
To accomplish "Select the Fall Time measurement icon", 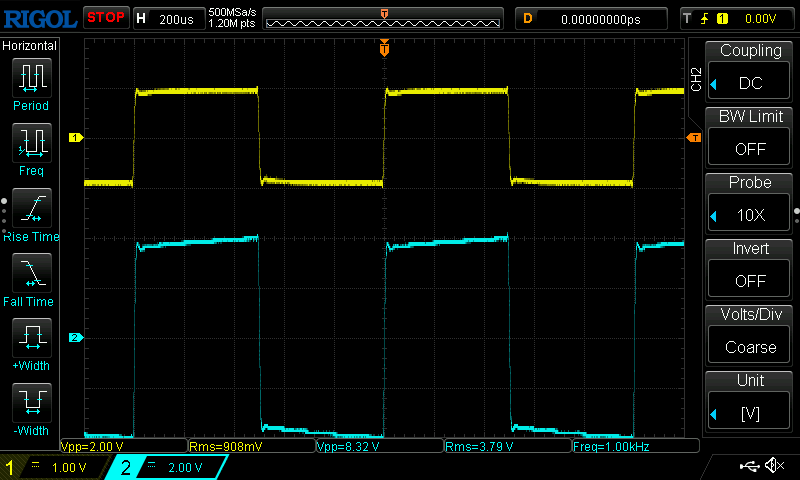I will tap(32, 273).
